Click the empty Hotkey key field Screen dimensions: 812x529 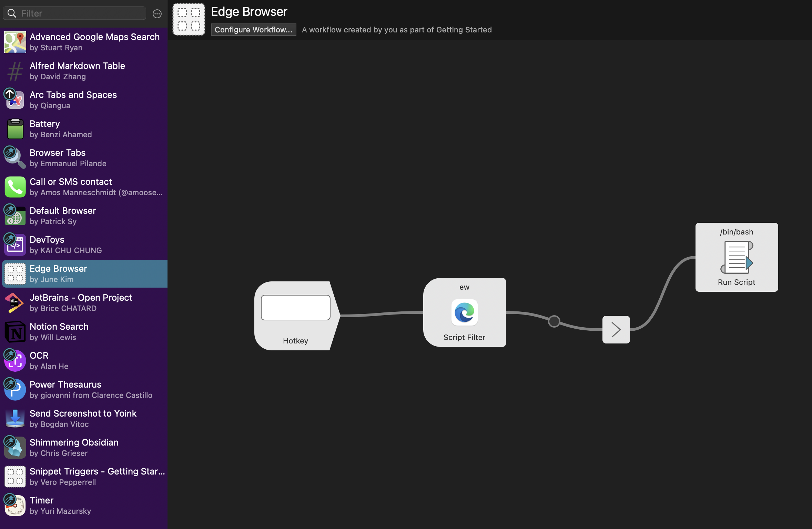pos(295,308)
